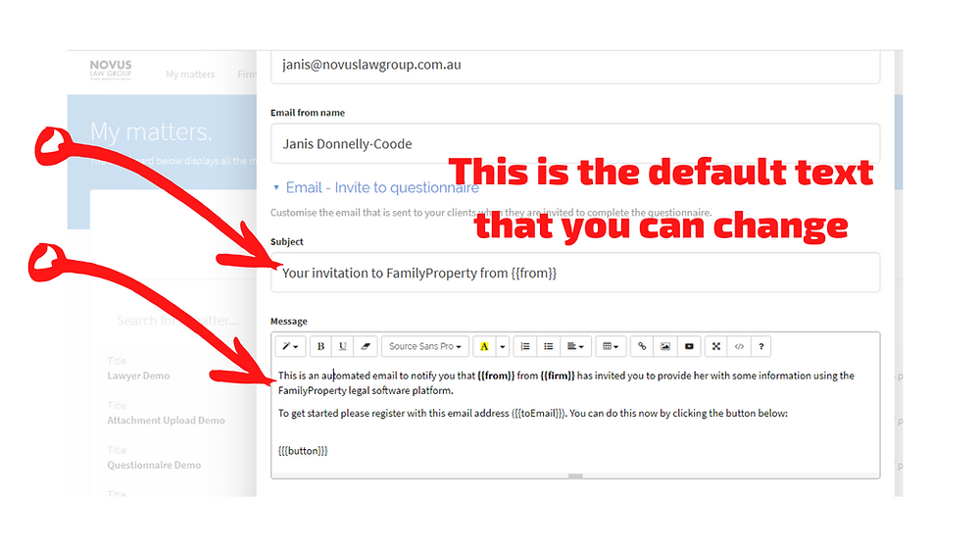Click the {{toEmail}} placeholder in message
The width and height of the screenshot is (980, 552).
(x=538, y=413)
